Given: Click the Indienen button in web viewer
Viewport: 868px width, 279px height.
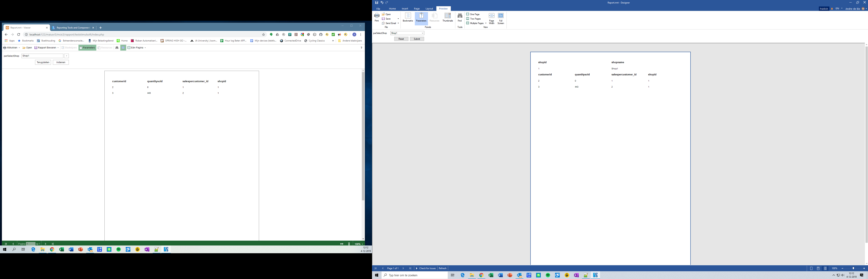Looking at the screenshot, I should click(x=61, y=62).
